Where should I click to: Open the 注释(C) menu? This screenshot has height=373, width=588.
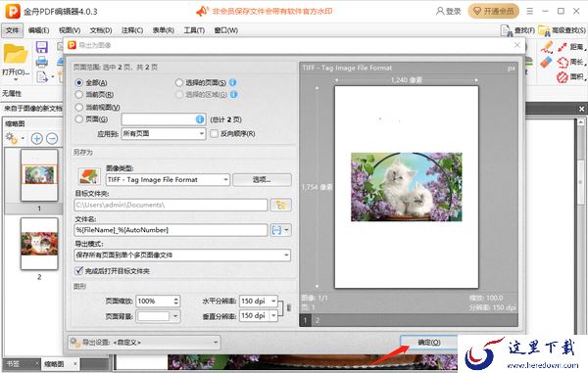tap(132, 30)
